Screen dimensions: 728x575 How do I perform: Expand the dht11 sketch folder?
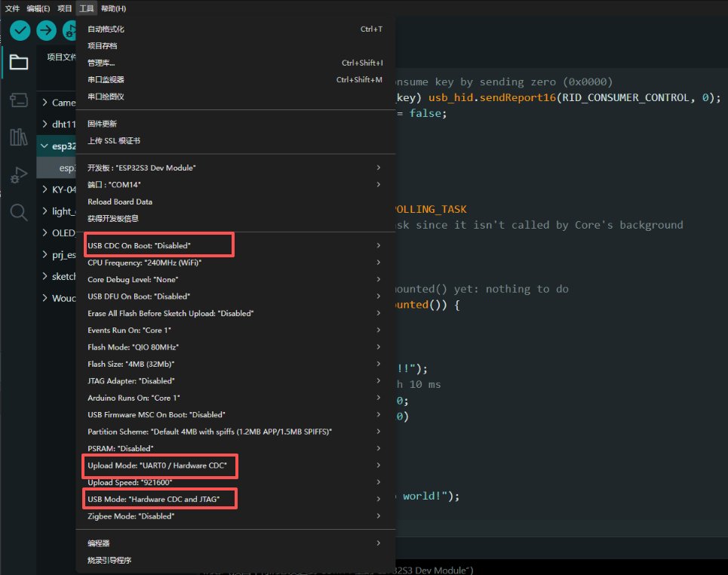coord(59,124)
